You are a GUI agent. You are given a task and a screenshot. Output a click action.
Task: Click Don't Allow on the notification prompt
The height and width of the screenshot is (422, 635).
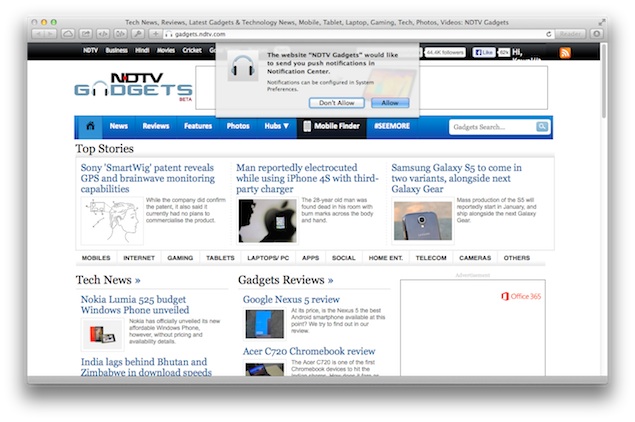[337, 103]
